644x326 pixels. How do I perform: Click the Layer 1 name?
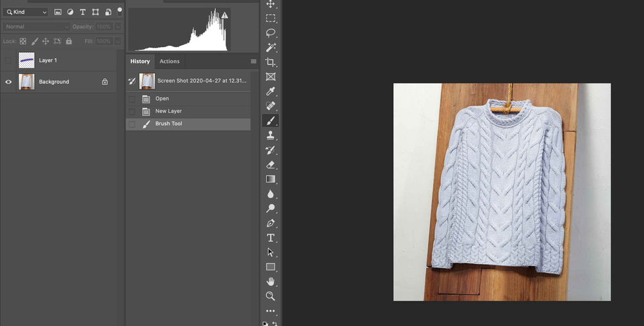pyautogui.click(x=48, y=61)
